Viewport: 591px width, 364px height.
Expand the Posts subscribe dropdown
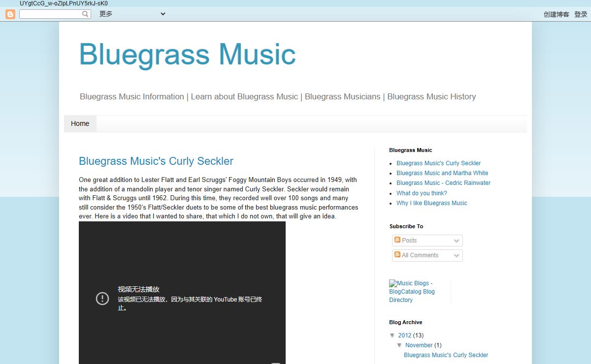[x=427, y=241]
